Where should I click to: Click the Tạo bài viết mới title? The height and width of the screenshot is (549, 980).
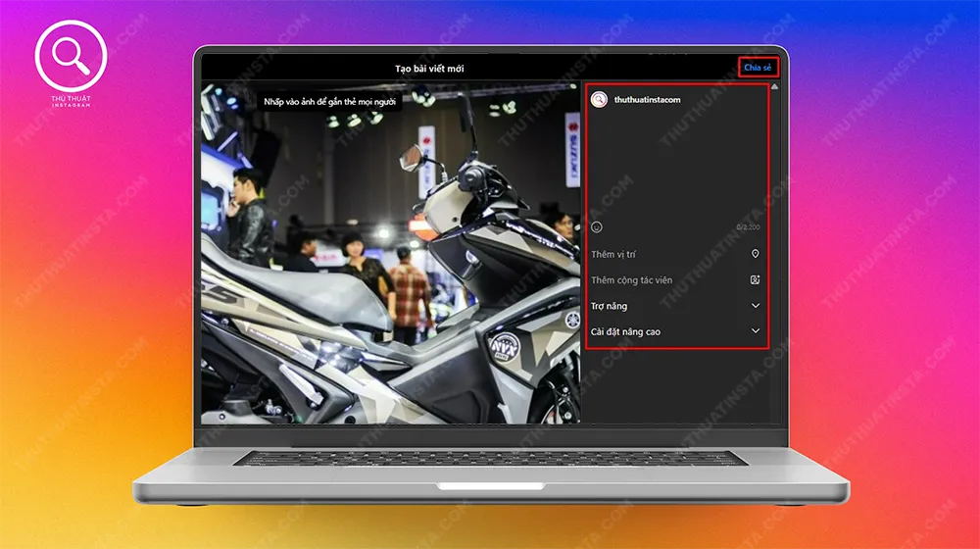(x=429, y=69)
